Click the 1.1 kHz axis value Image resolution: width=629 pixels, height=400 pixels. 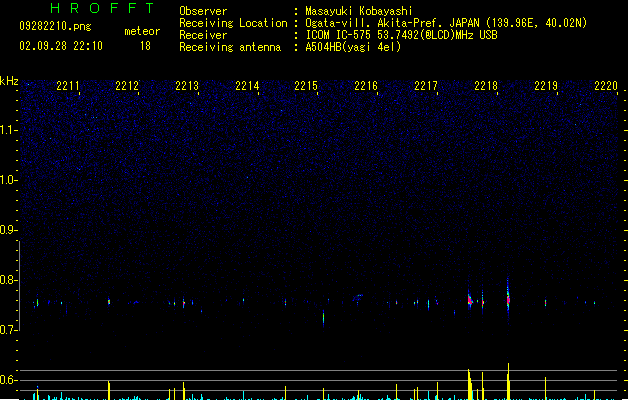[7, 130]
